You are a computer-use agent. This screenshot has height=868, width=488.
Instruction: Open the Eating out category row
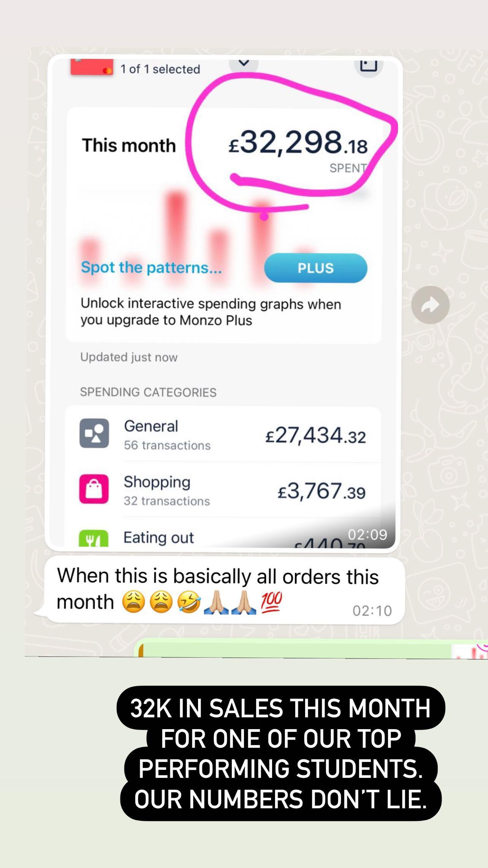coord(223,534)
